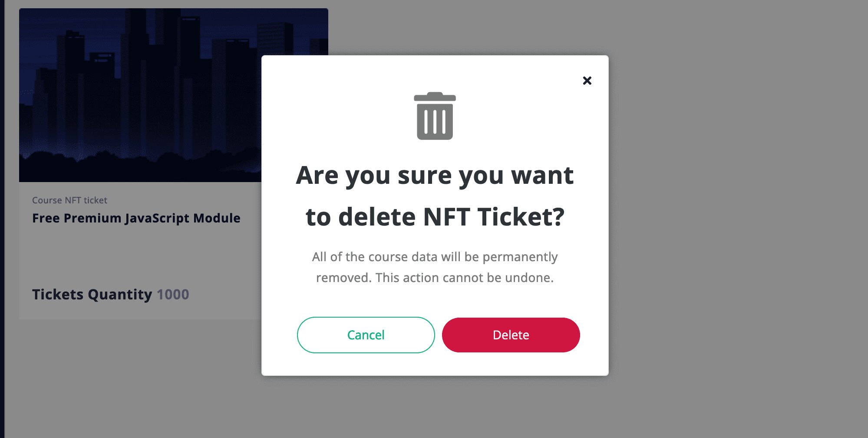868x438 pixels.
Task: Dismiss the dialog by clicking the right overlay
Action: [x=738, y=217]
